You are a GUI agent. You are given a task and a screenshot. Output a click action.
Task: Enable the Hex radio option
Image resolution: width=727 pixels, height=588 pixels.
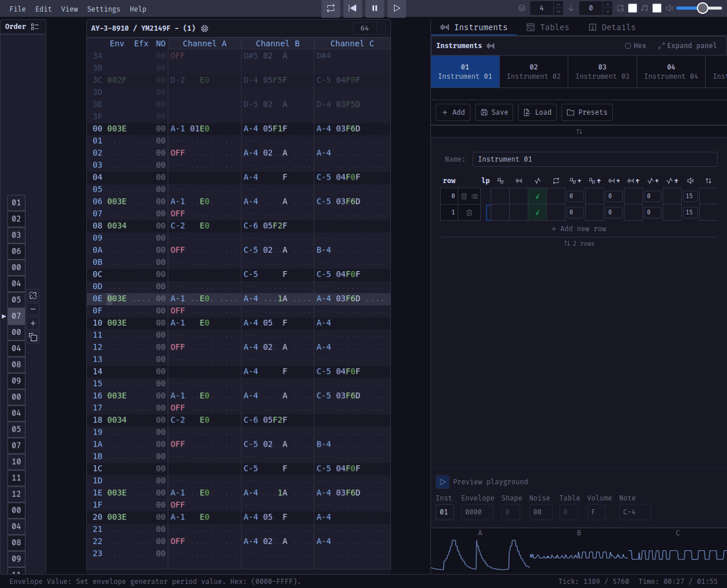pos(635,46)
